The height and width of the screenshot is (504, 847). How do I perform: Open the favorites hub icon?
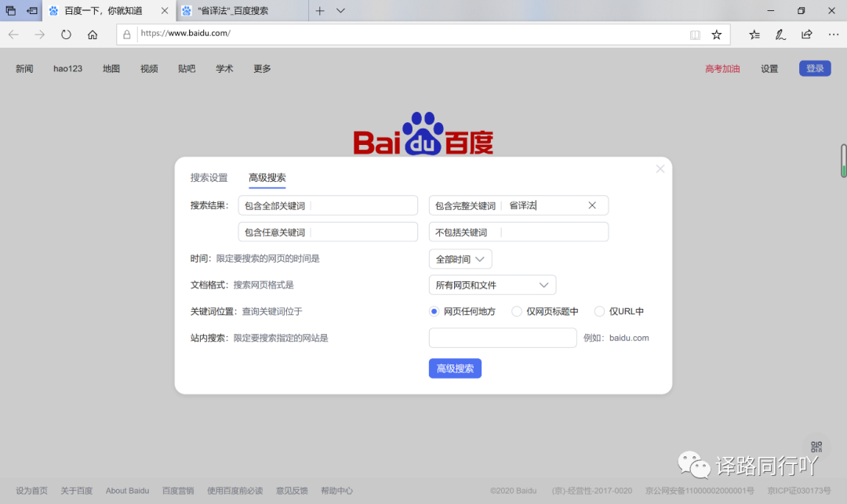point(754,34)
